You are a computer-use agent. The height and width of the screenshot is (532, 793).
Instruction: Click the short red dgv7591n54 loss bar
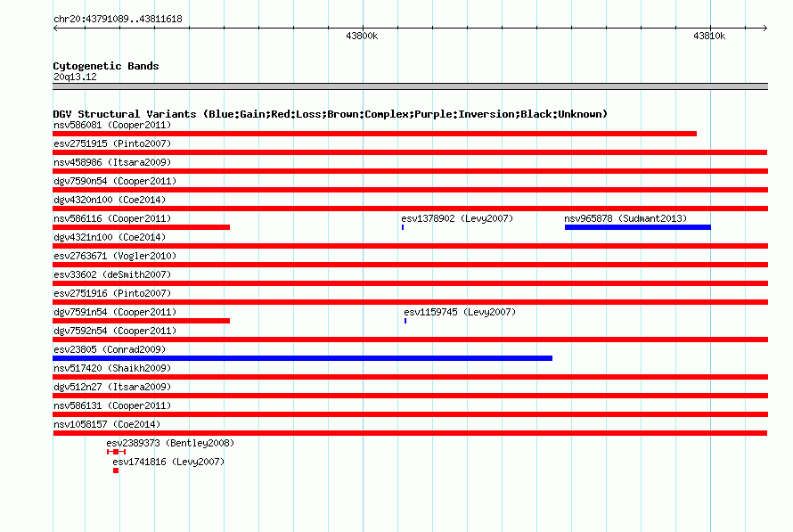[141, 321]
